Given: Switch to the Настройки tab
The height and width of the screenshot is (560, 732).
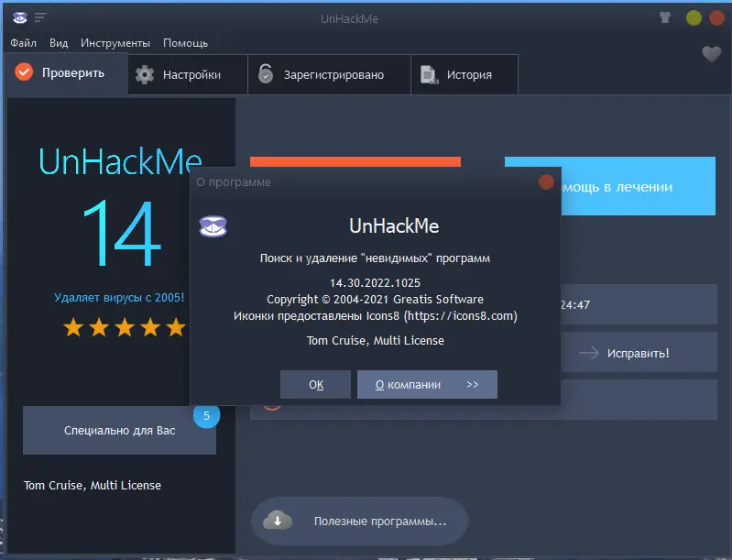Looking at the screenshot, I should pyautogui.click(x=188, y=75).
